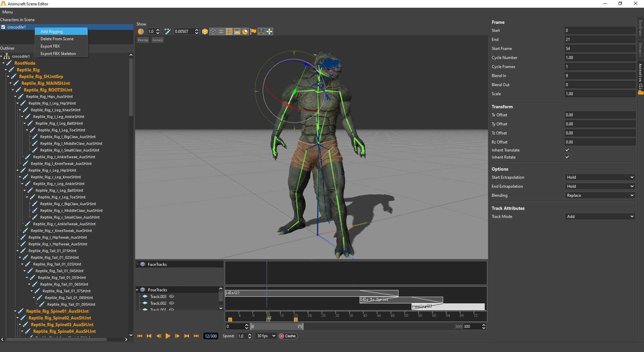Click the FaceTracks layers icon

pyautogui.click(x=143, y=264)
